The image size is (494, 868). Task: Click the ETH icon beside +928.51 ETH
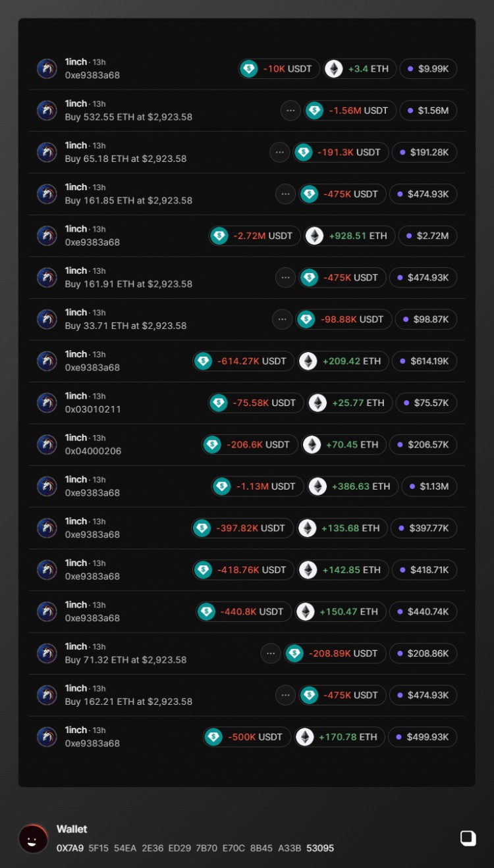[315, 236]
